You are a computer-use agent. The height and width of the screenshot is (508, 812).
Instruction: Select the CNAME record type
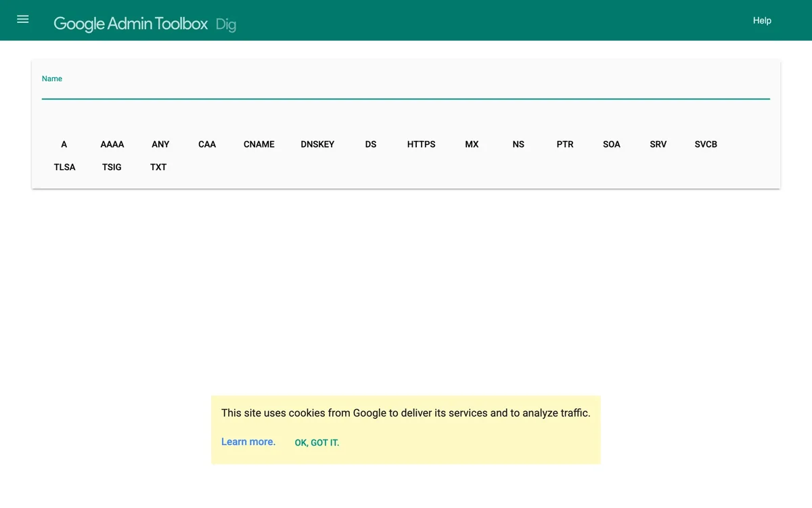[259, 144]
